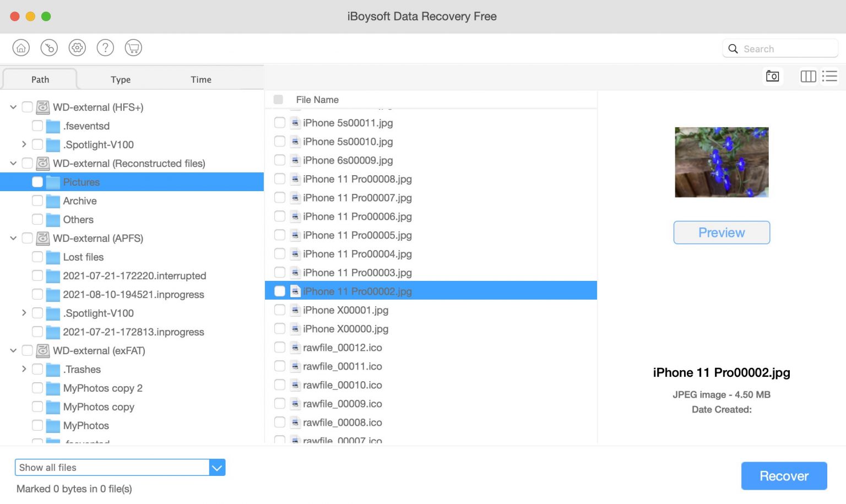The height and width of the screenshot is (504, 846).
Task: Switch to the Type tab
Action: pyautogui.click(x=121, y=79)
